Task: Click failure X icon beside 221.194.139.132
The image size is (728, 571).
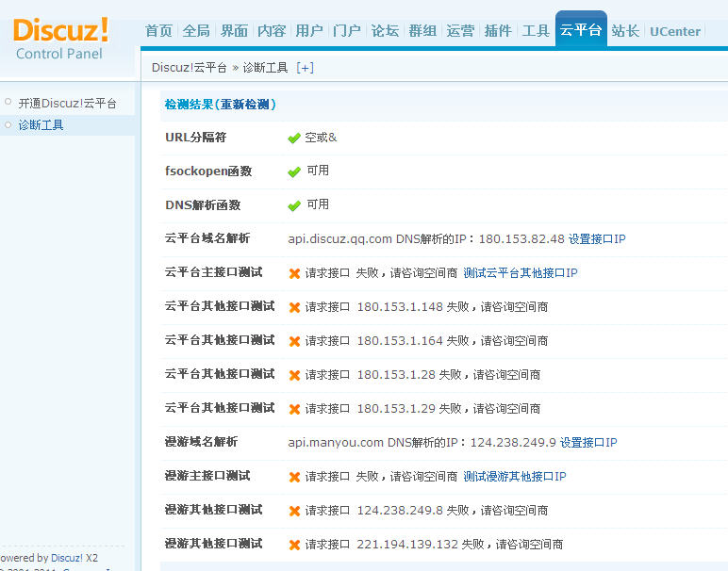Action: click(294, 545)
